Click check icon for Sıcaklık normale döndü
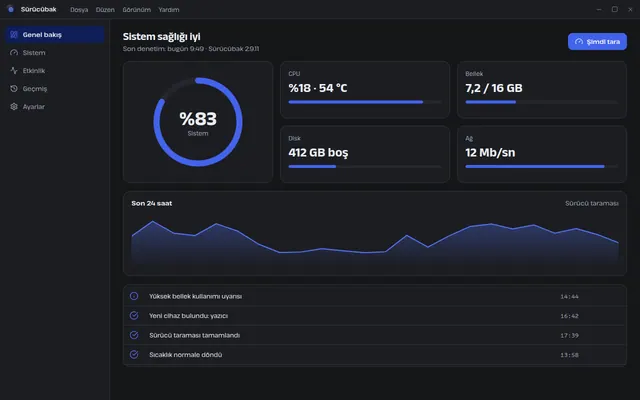Screen dimensions: 640x400 (134, 355)
